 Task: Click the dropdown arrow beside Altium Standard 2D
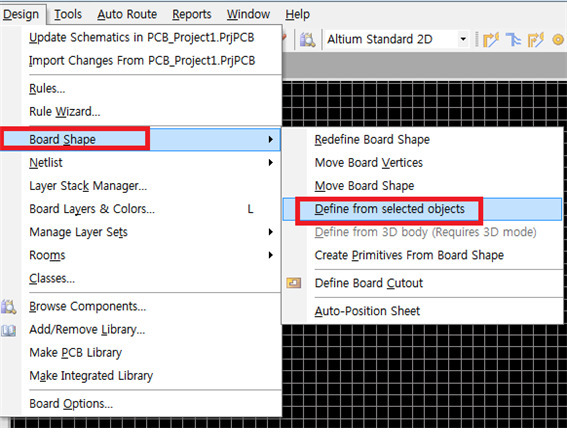(x=463, y=39)
